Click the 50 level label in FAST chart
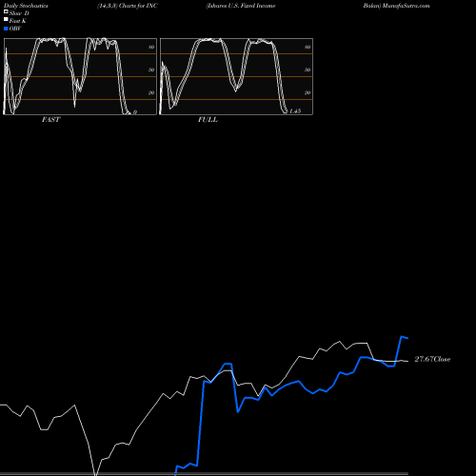The width and height of the screenshot is (476, 476). pyautogui.click(x=151, y=69)
